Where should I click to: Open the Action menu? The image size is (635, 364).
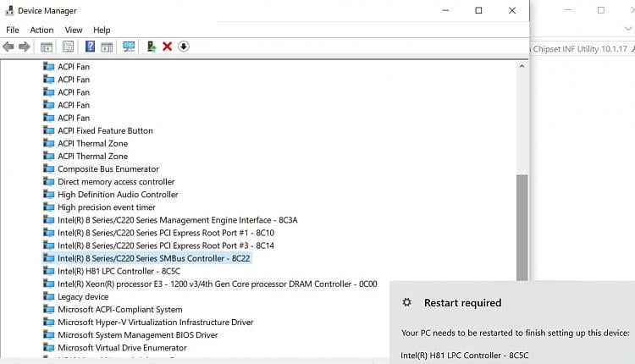click(41, 30)
